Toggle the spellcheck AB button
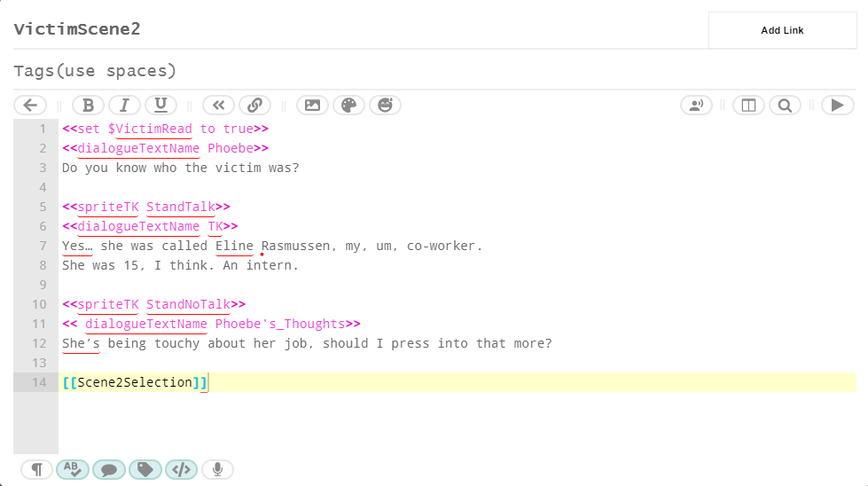 click(73, 470)
